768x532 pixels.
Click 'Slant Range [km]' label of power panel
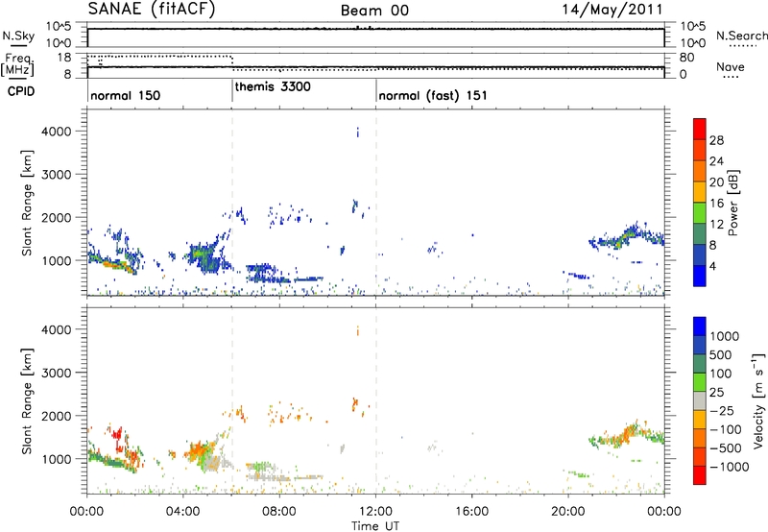click(27, 203)
